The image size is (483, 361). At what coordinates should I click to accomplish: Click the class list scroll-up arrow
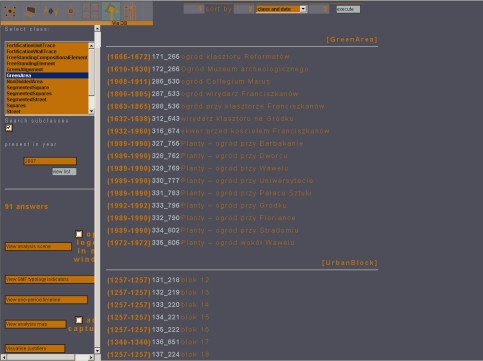pyautogui.click(x=91, y=45)
